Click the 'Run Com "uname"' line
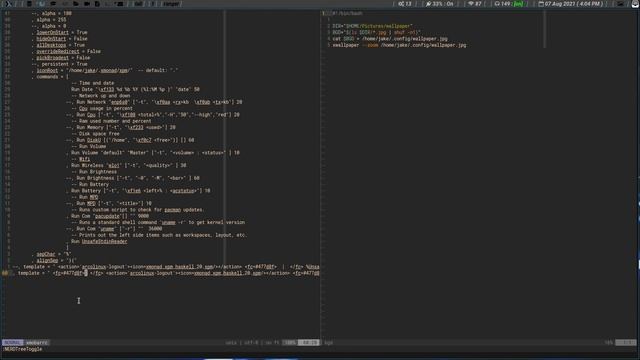640x360 pixels. point(114,229)
